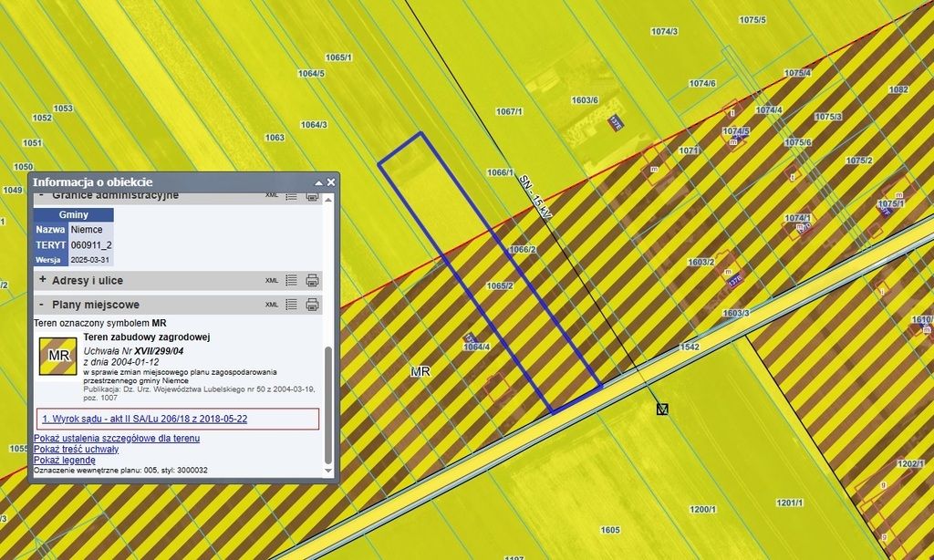The image size is (934, 560).
Task: Click Pokaż ustalenia szczegółowe dla terenu
Action: click(x=117, y=439)
